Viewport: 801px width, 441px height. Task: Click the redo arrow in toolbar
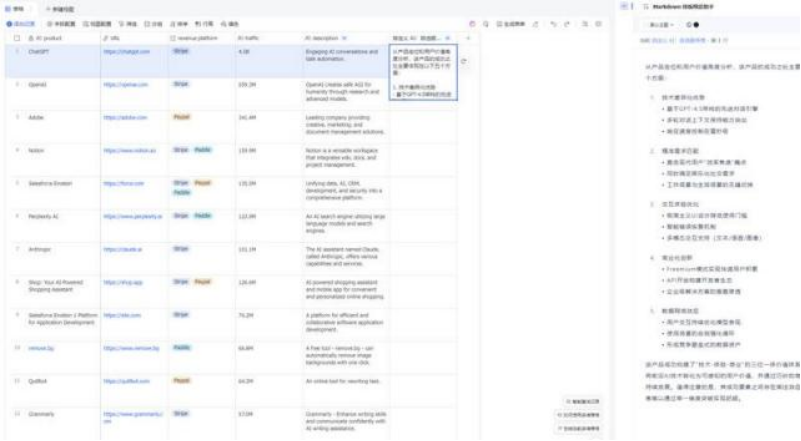567,23
